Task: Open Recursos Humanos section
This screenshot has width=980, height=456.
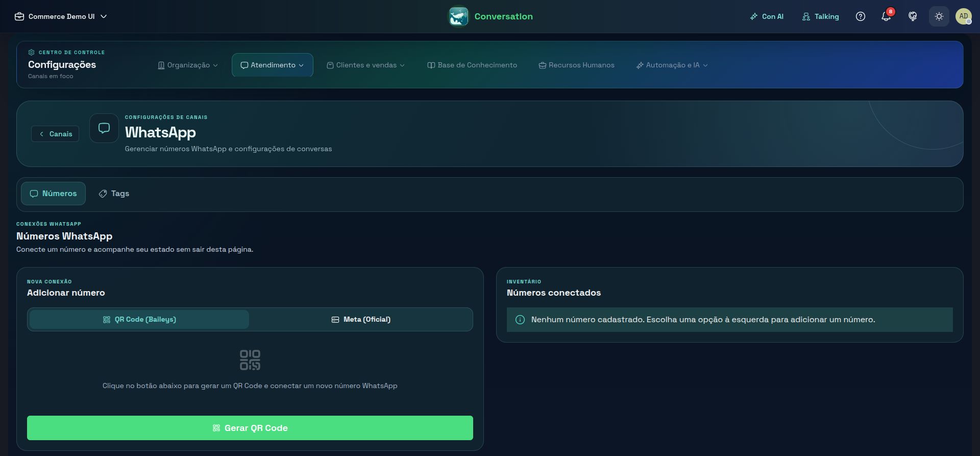Action: [577, 65]
